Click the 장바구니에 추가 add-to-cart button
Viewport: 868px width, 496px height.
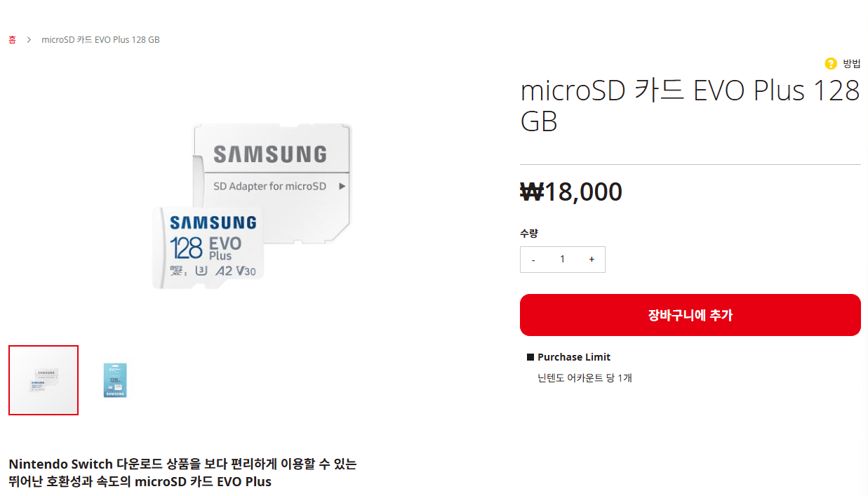tap(690, 315)
